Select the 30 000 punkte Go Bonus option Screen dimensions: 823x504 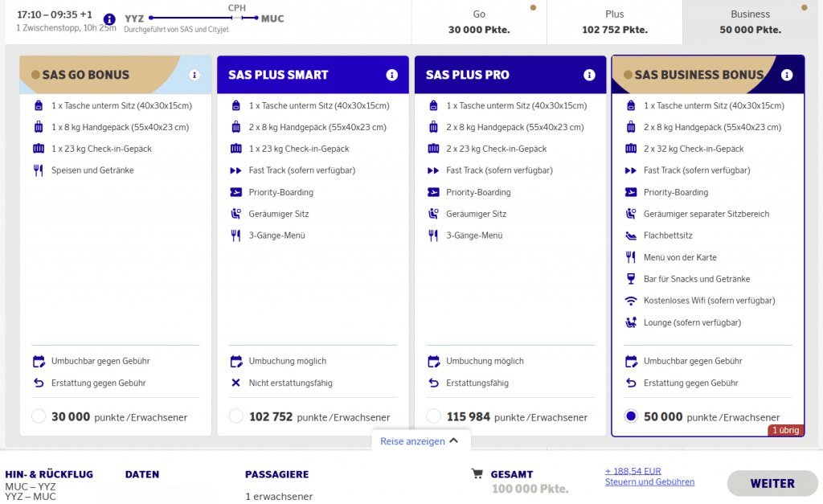[39, 416]
